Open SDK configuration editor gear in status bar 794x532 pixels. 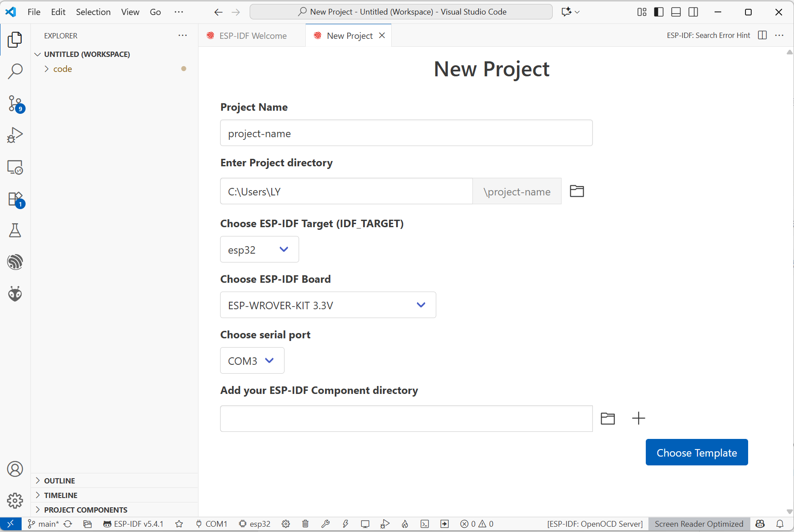286,524
